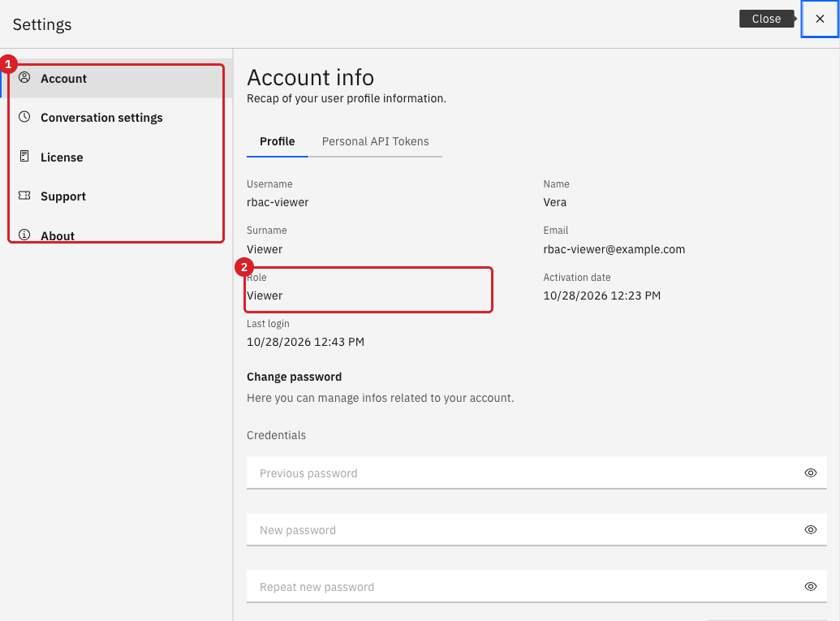Click the Settings dialog title
The image size is (840, 621).
pyautogui.click(x=41, y=24)
